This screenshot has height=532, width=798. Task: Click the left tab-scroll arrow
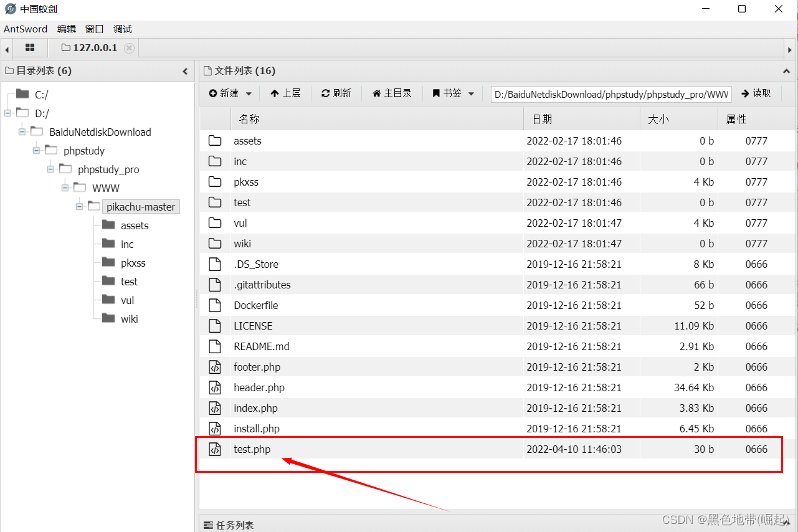6,49
